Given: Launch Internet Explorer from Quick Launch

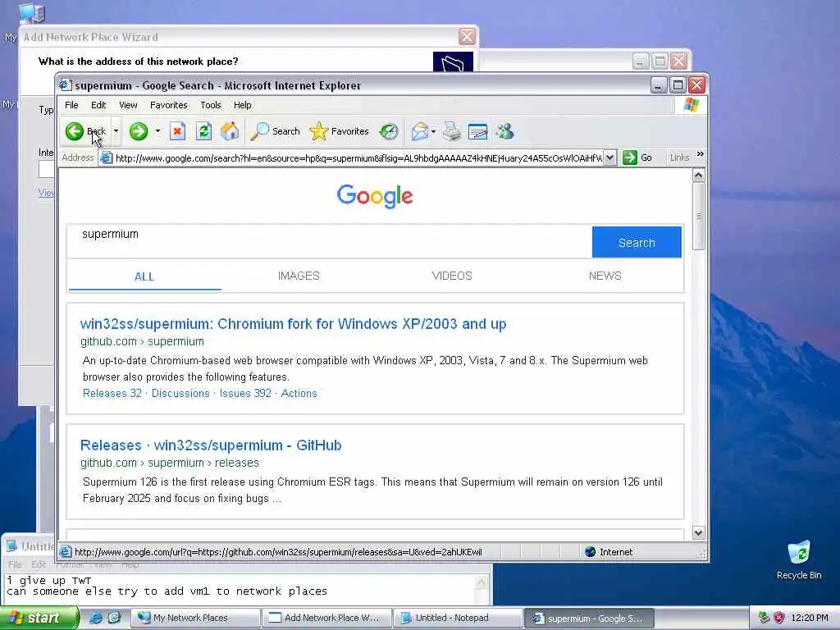Looking at the screenshot, I should pos(96,618).
